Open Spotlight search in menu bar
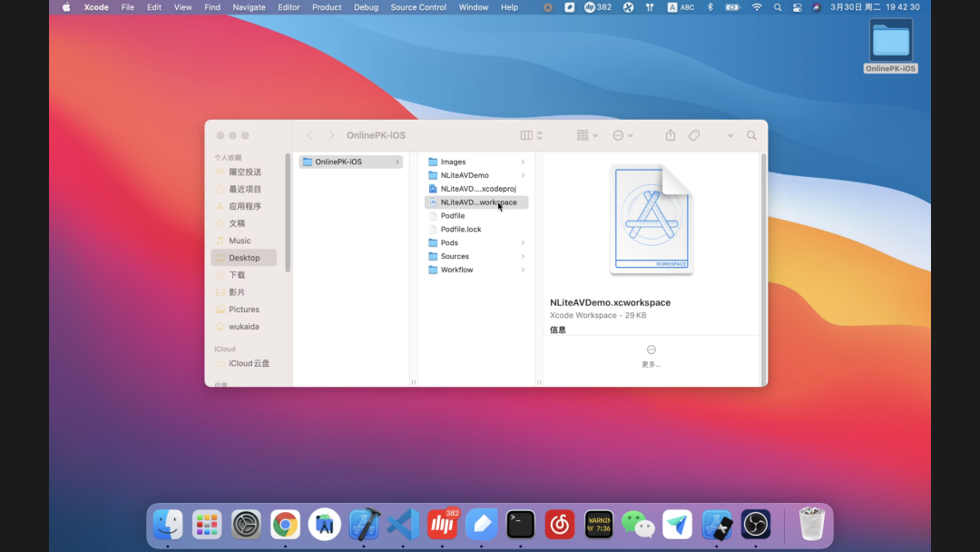Screen dimensions: 980x552 point(778,7)
